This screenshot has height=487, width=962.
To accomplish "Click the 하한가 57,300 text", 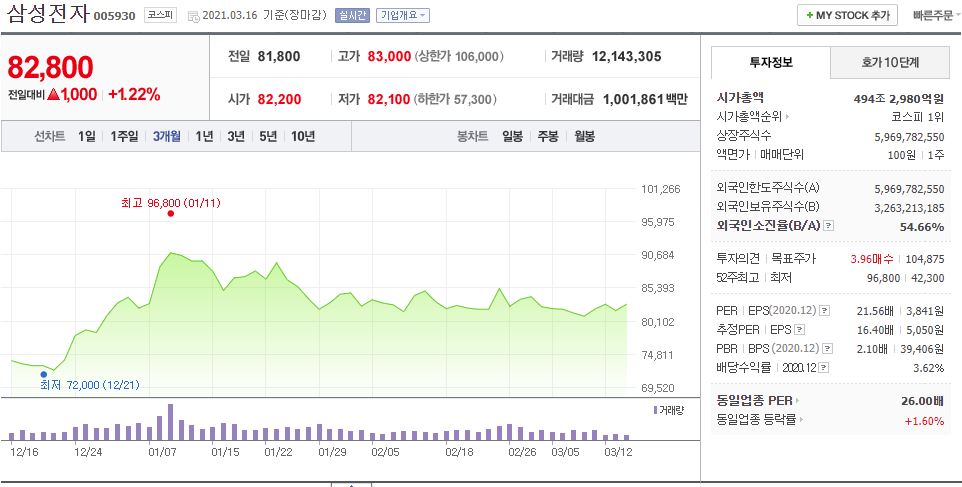I will tap(455, 99).
